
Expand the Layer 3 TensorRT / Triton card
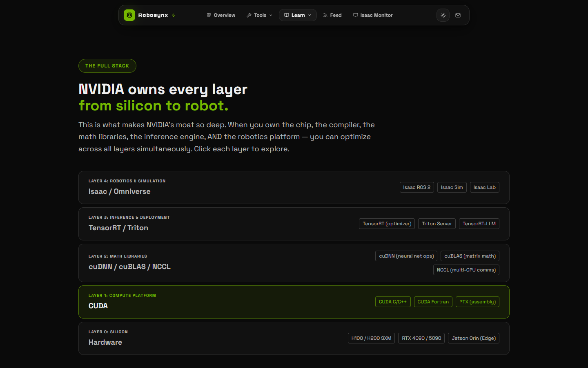(x=245, y=224)
